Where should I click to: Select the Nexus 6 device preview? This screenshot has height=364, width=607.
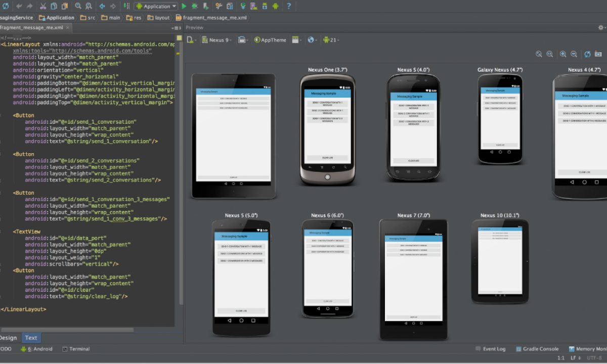click(x=327, y=268)
